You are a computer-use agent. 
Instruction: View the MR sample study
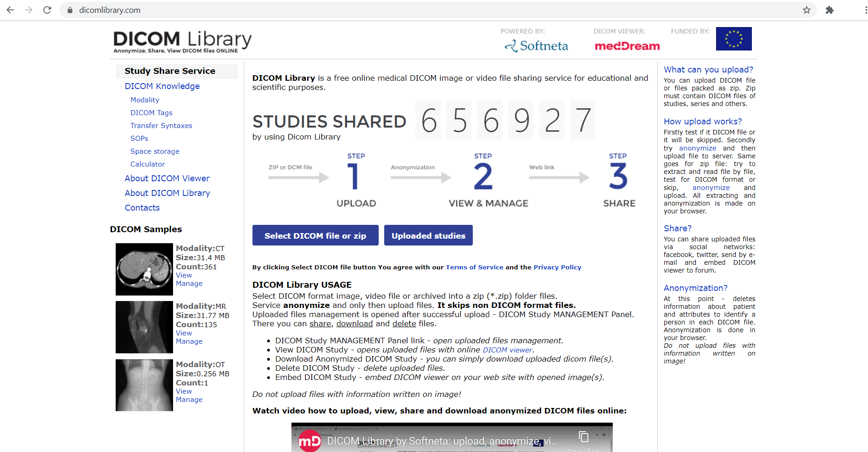pyautogui.click(x=184, y=333)
